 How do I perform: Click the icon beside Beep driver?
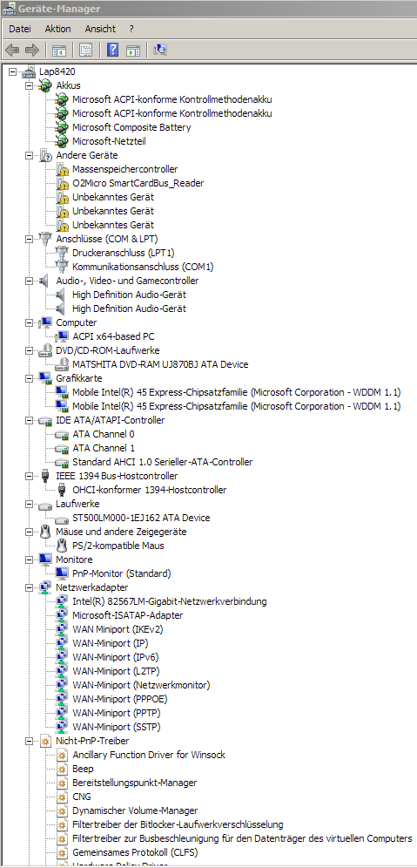click(63, 769)
